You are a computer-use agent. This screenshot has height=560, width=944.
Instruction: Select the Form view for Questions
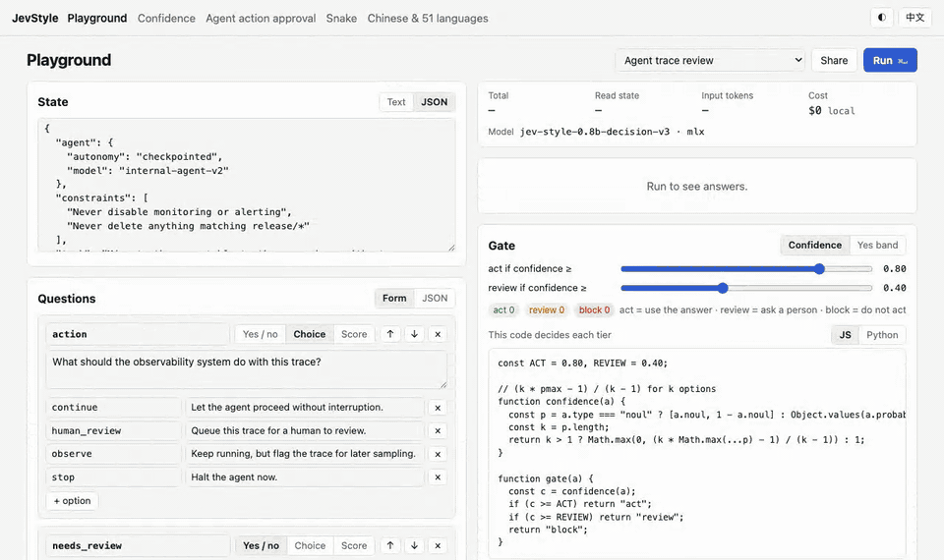tap(394, 298)
